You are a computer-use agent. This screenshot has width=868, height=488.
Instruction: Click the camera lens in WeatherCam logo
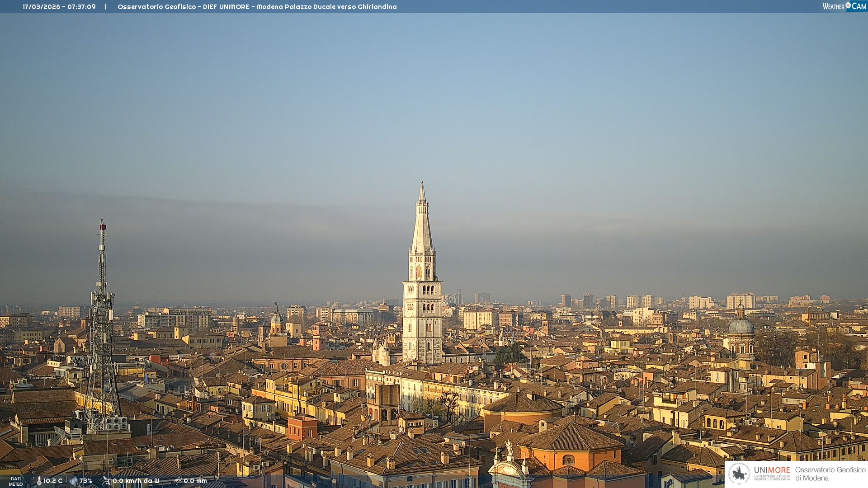[x=848, y=5]
